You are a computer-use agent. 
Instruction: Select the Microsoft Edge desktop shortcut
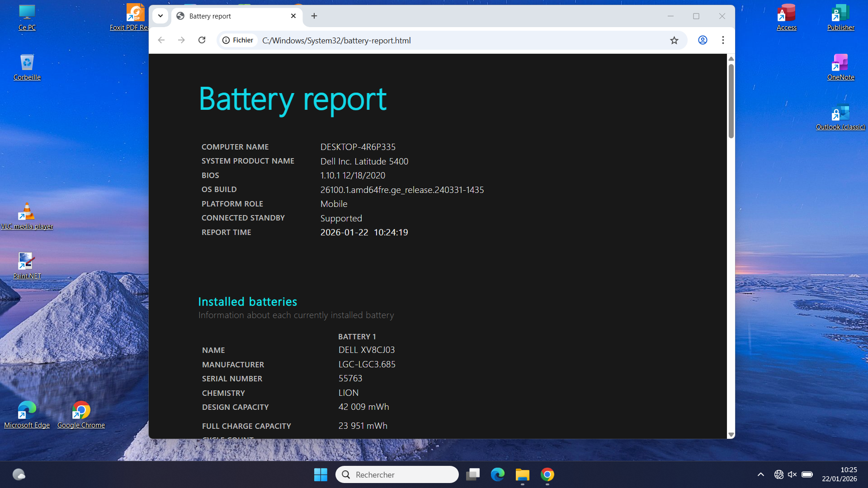(27, 416)
